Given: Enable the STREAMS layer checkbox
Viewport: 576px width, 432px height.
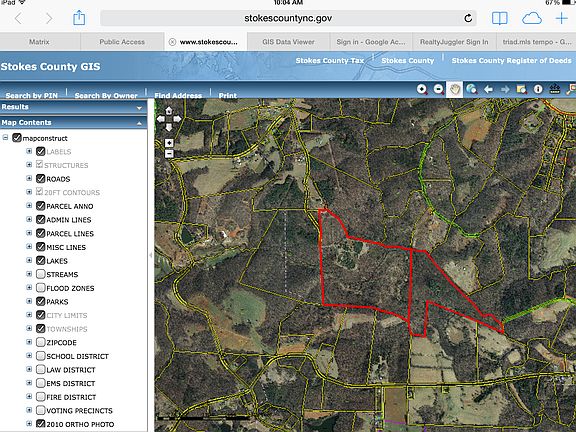Looking at the screenshot, I should [40, 274].
